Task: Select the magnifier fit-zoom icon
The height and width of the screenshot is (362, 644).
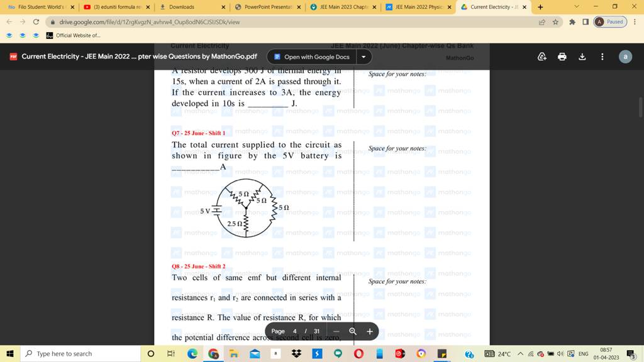Action: pyautogui.click(x=353, y=331)
